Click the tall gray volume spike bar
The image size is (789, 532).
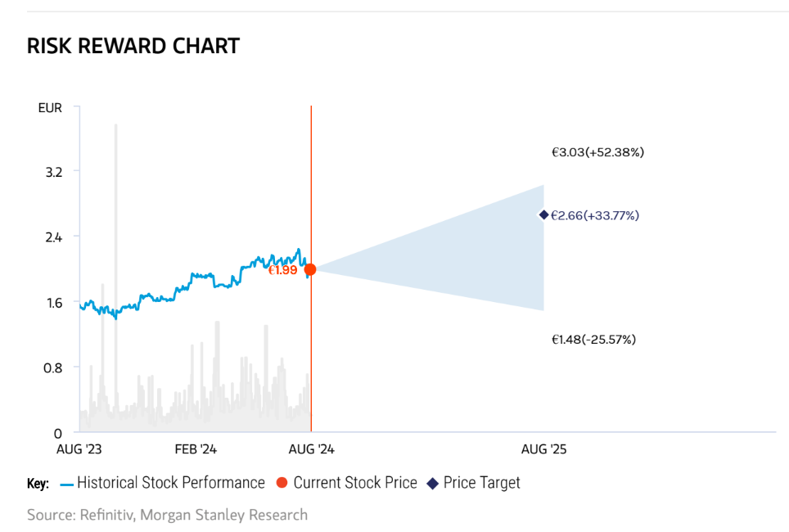pos(115,246)
